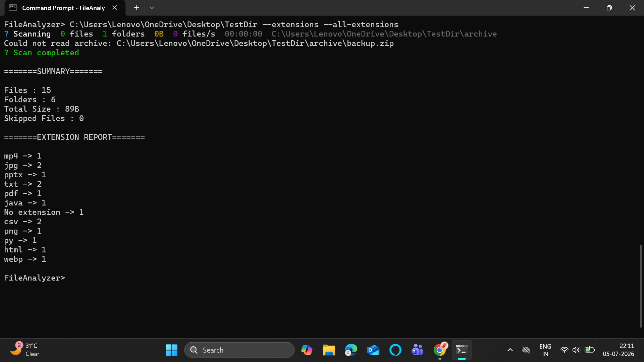Expand the terminal profile dropdown
644x362 pixels.
[x=152, y=8]
